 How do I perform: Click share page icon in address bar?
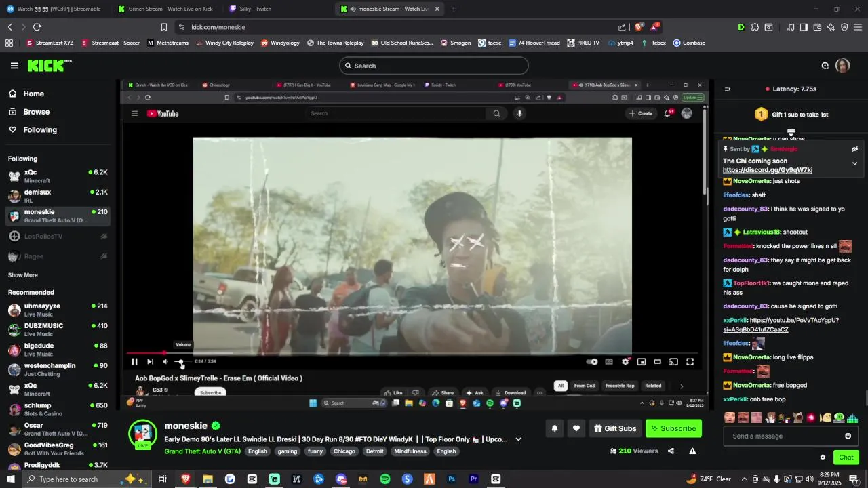tap(622, 27)
